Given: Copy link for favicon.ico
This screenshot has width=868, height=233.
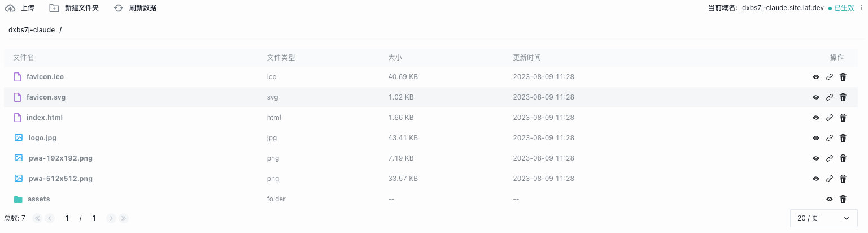Looking at the screenshot, I should 830,77.
